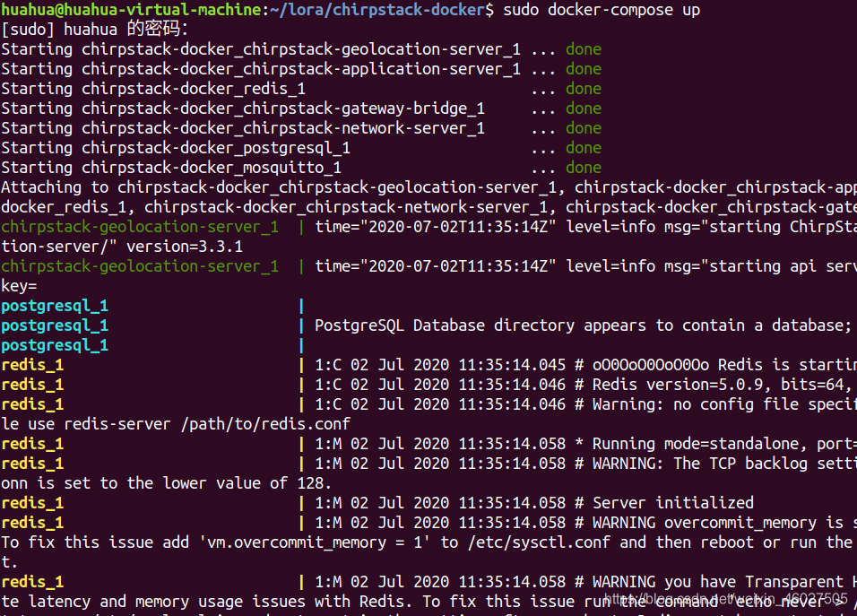
Task: Click 'onn is set to the lower value of 128.'
Action: (x=166, y=483)
